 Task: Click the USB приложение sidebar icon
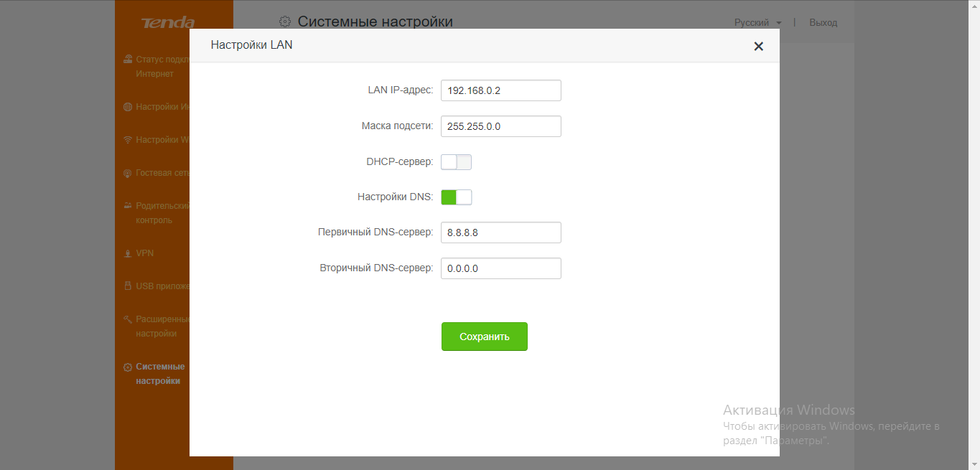(x=128, y=286)
